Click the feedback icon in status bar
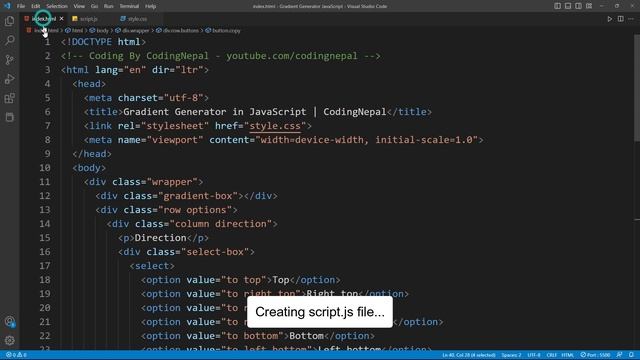Screen dimensions: 640x360 619,355
